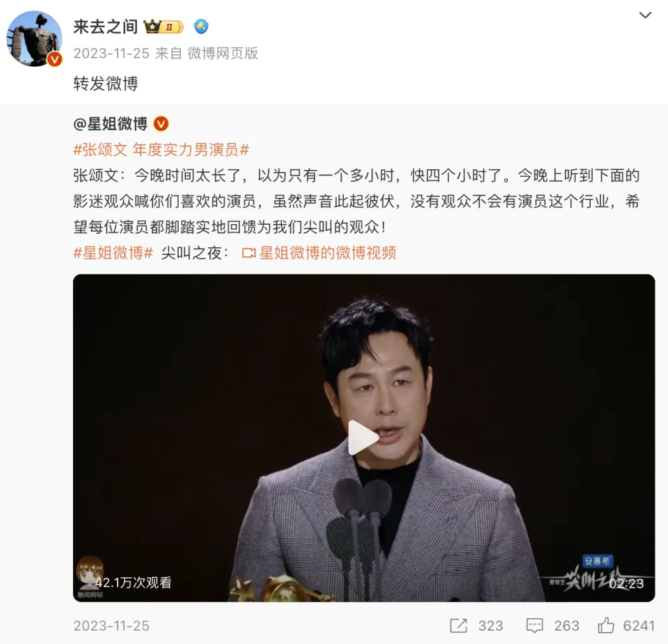This screenshot has height=644, width=668.
Task: Click the 微博网页版 source text
Action: pyautogui.click(x=223, y=54)
